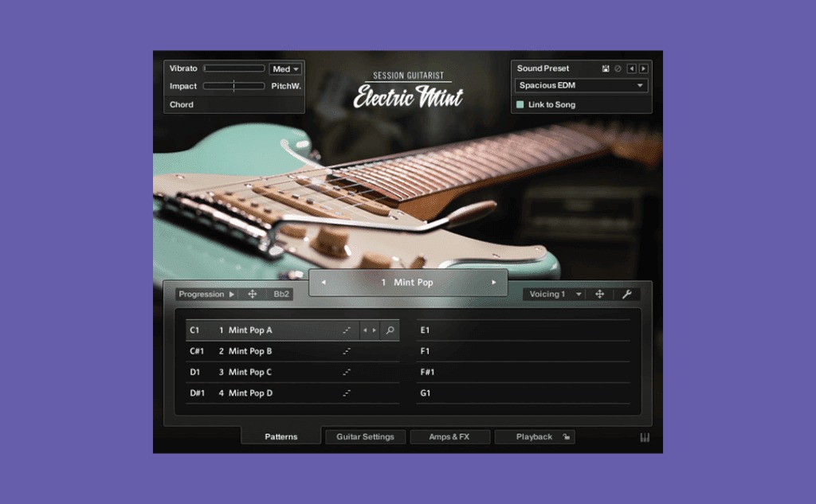Open the Voicing 1 dropdown
Screen dimensions: 816x504
pos(554,295)
